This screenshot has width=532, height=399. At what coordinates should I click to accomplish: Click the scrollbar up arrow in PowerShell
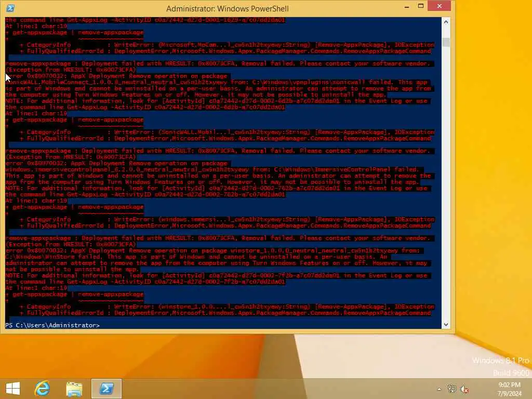tap(446, 22)
